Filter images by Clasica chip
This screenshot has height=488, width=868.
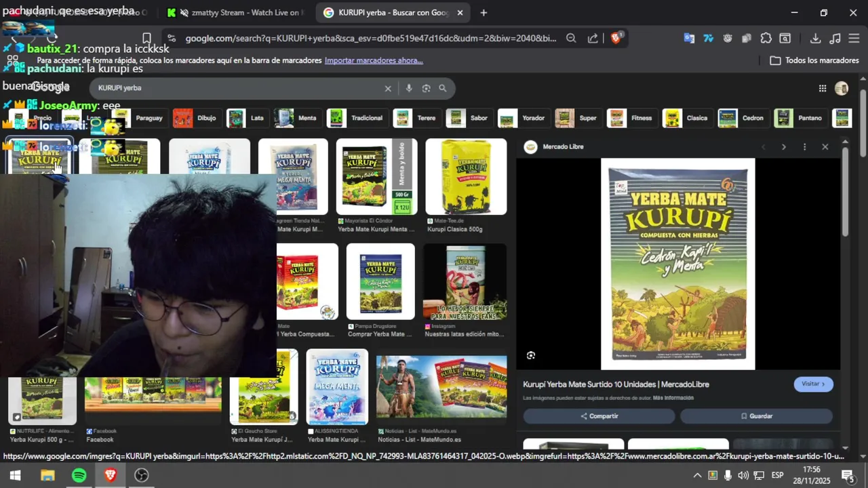687,118
